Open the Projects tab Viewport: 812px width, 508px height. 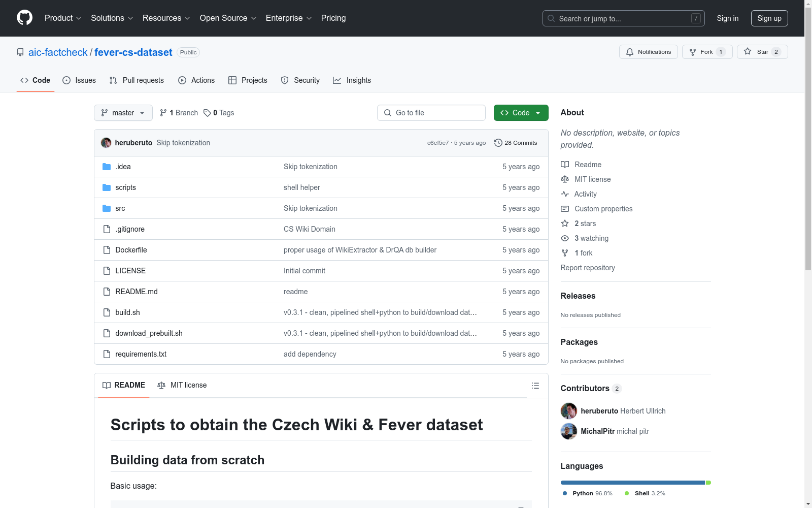point(248,80)
